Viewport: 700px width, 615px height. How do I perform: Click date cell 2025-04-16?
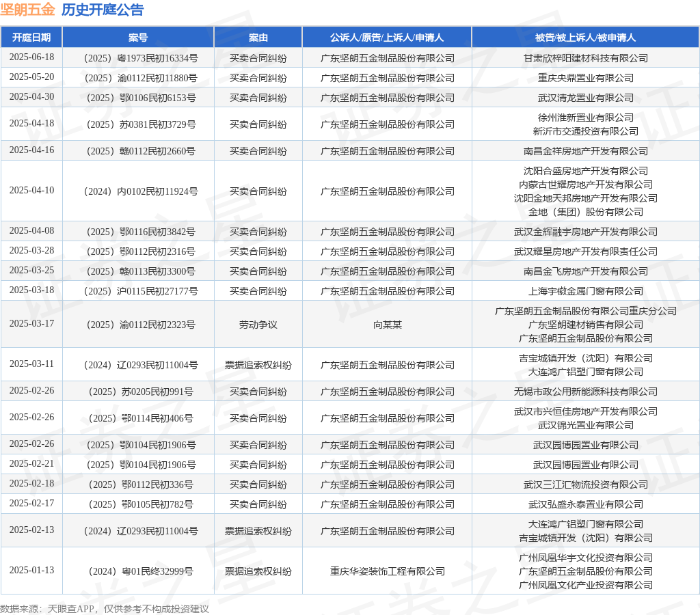[31, 150]
